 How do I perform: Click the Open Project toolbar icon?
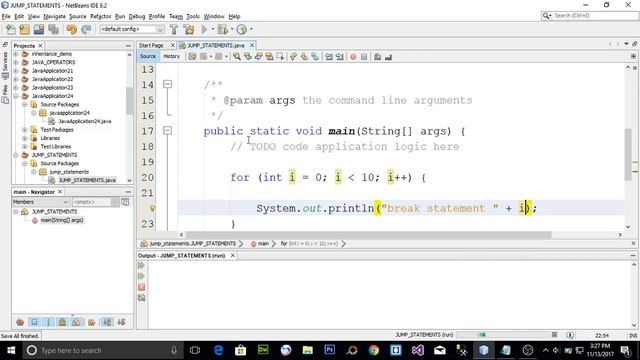tap(39, 29)
